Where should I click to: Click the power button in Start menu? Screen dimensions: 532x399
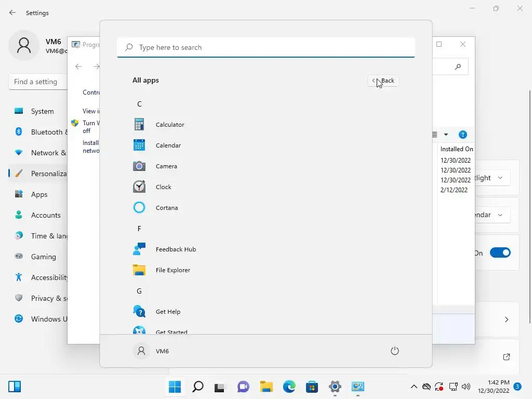[395, 351]
